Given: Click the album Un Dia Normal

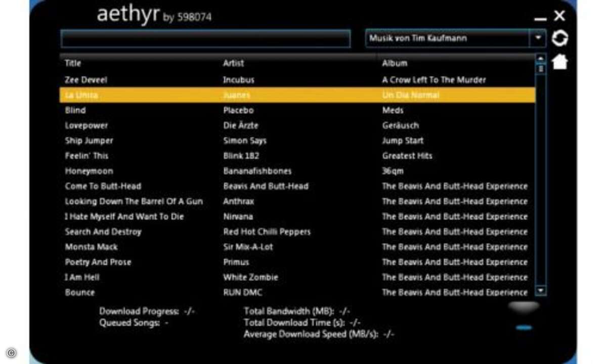Looking at the screenshot, I should pyautogui.click(x=411, y=95).
